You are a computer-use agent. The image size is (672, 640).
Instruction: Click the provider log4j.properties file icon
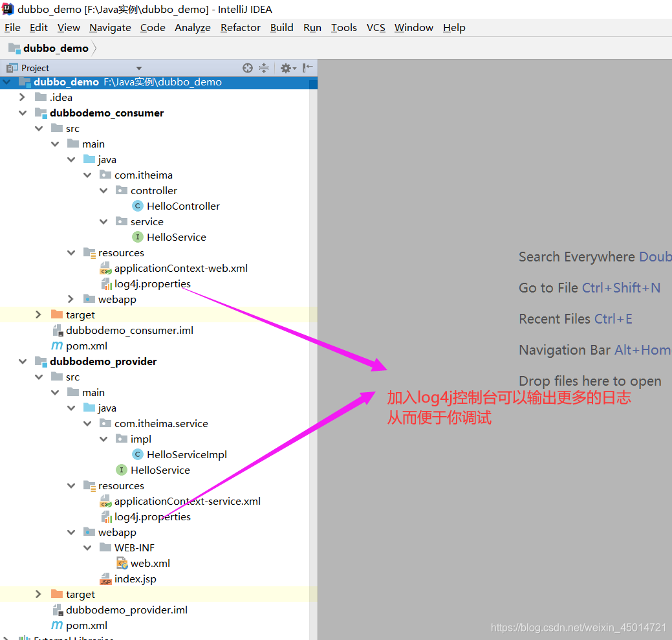pyautogui.click(x=106, y=517)
